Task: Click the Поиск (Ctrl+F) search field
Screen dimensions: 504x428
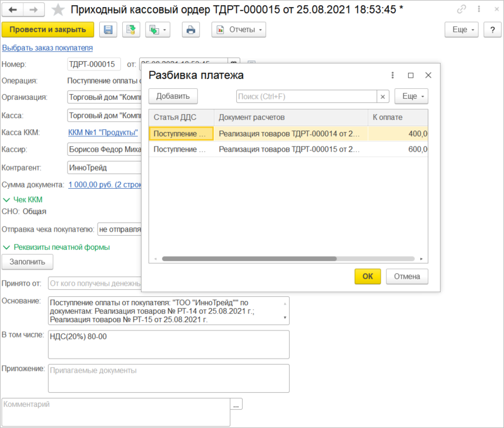Action: coord(306,96)
